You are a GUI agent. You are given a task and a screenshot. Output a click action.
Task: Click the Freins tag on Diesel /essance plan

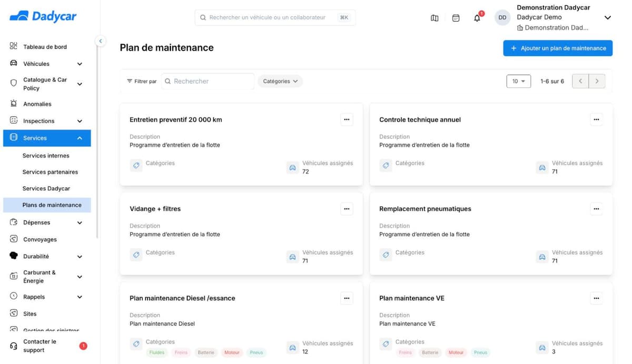coord(181,352)
